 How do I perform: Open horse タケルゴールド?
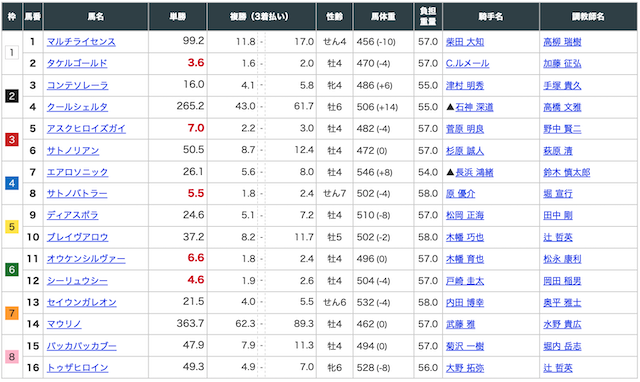click(x=77, y=63)
